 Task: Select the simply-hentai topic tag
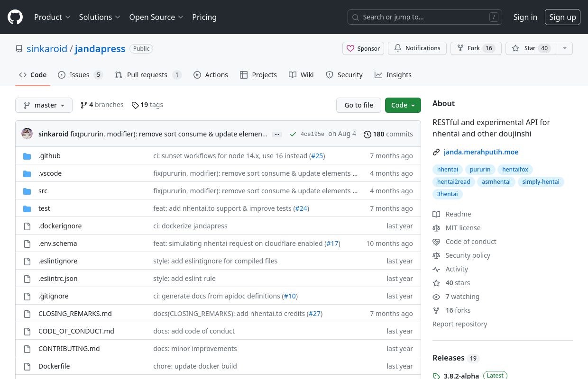[x=541, y=181]
